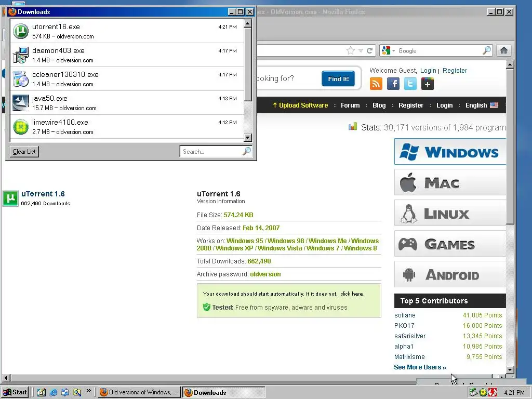Click the Feb 14, 2007 release date
The width and height of the screenshot is (532, 399).
[x=261, y=228]
